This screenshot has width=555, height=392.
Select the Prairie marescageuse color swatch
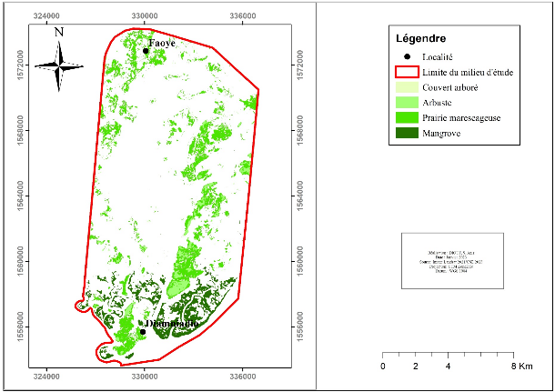point(407,118)
